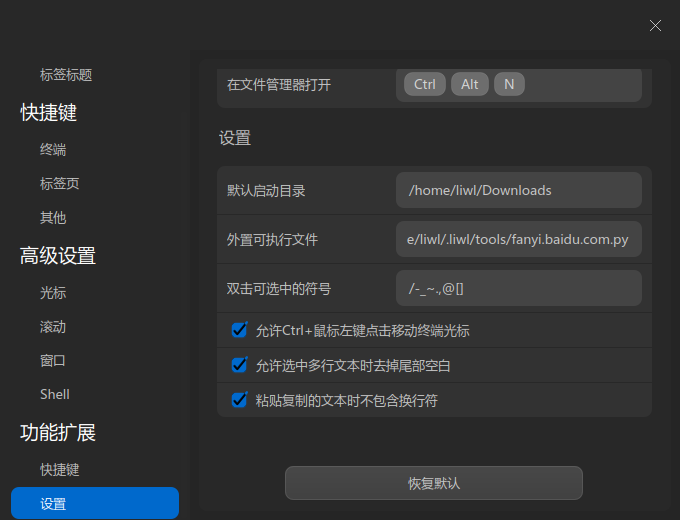Click the 默认启动目录 label
The image size is (680, 520).
266,190
